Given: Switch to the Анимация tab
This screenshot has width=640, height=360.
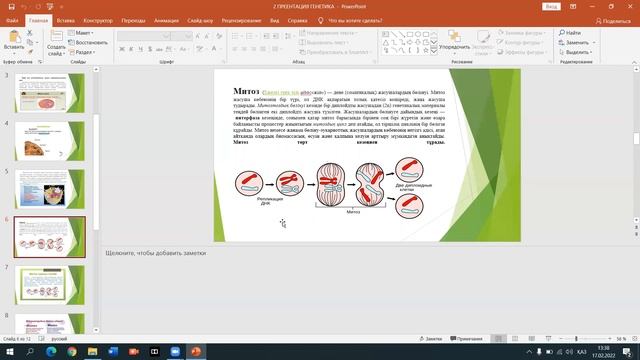Looking at the screenshot, I should [166, 20].
